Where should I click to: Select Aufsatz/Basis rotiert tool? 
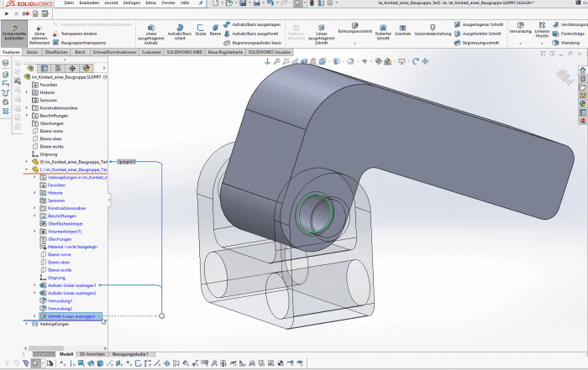[180, 32]
